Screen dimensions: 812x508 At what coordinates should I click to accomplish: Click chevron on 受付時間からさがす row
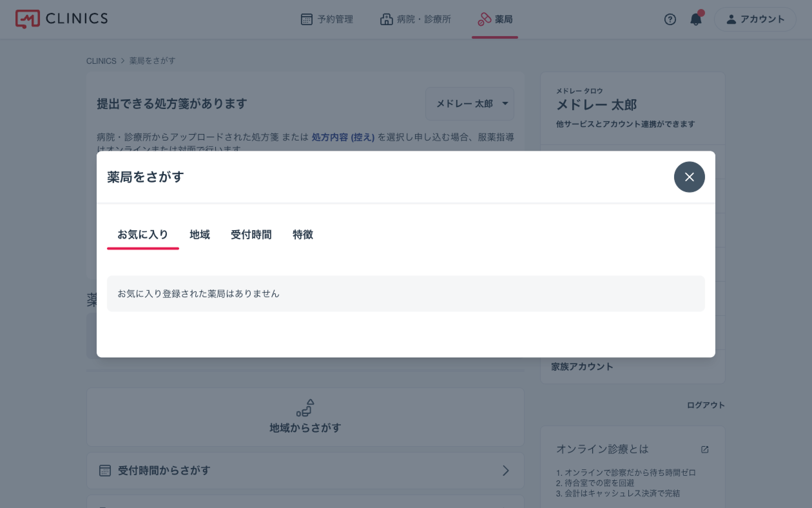point(506,470)
